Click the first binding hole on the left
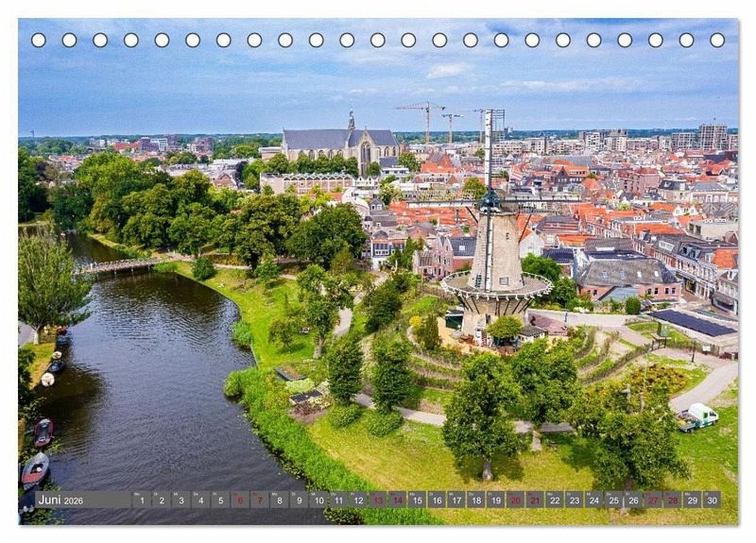 coord(38,40)
